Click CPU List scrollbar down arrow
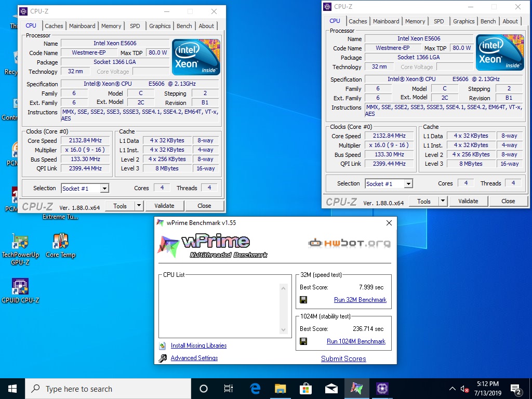Image resolution: width=532 pixels, height=399 pixels. coord(283,330)
